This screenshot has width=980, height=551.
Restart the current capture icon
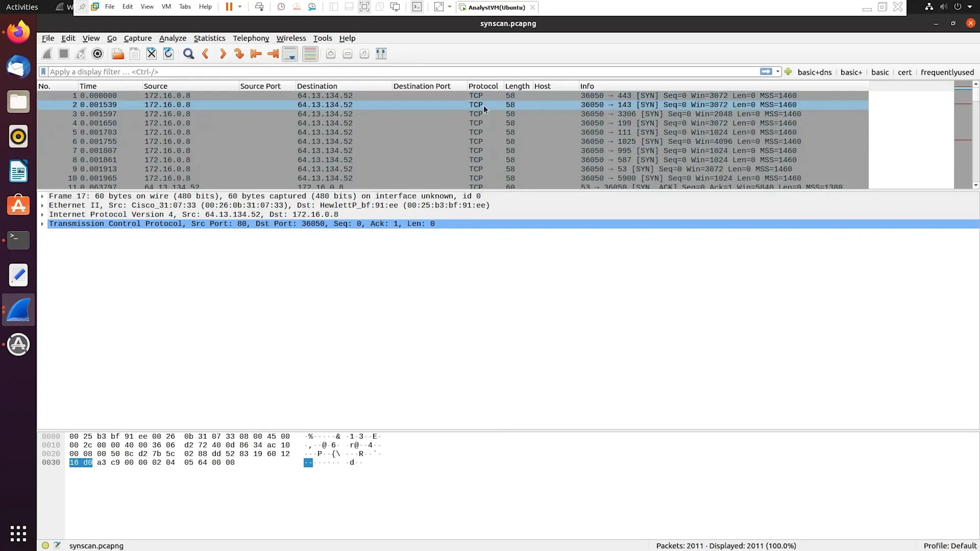point(81,54)
